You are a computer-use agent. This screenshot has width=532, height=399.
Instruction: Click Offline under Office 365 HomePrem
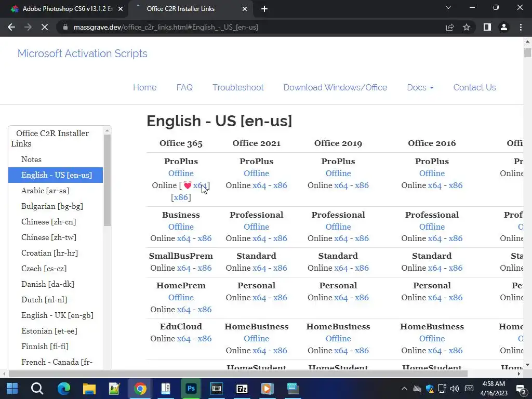click(x=181, y=298)
